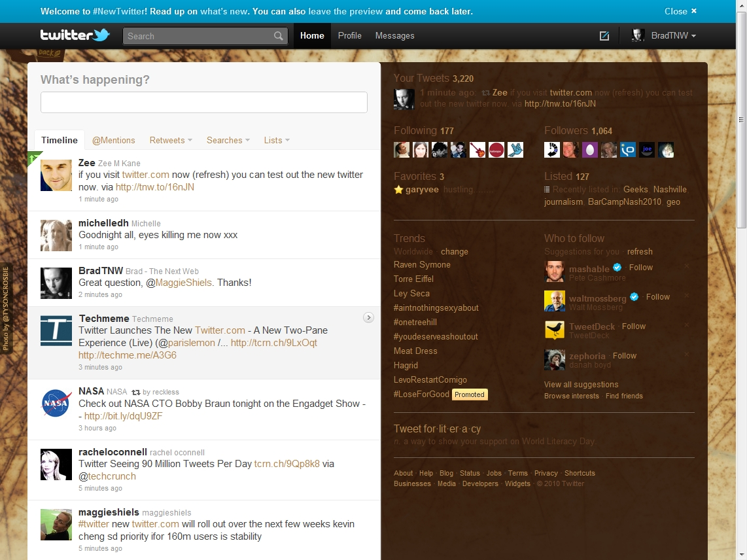Click zephoria's profile picture in suggestions
Screen dimensions: 747x560
coord(555,360)
